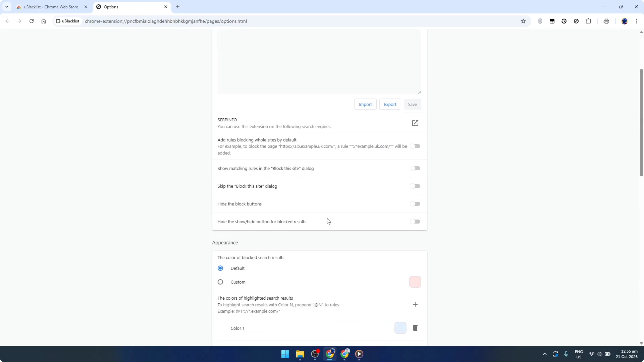The image size is (644, 362).
Task: Select the Custom color radio button
Action: [x=220, y=282]
